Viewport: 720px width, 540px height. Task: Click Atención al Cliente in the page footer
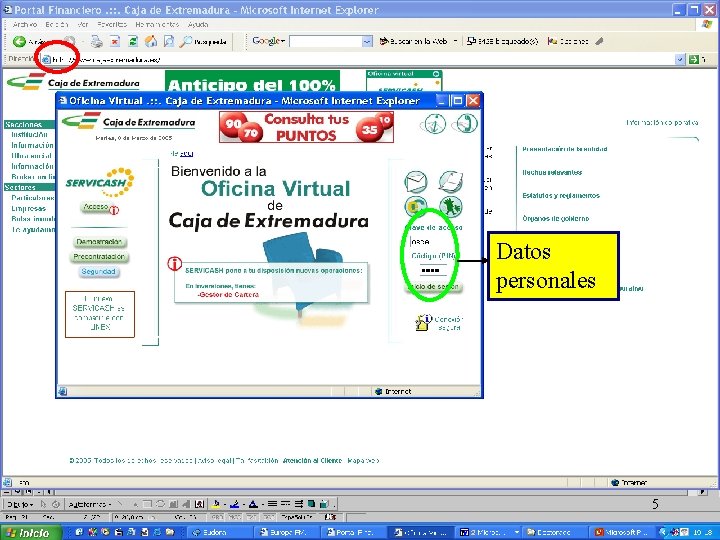pos(312,461)
